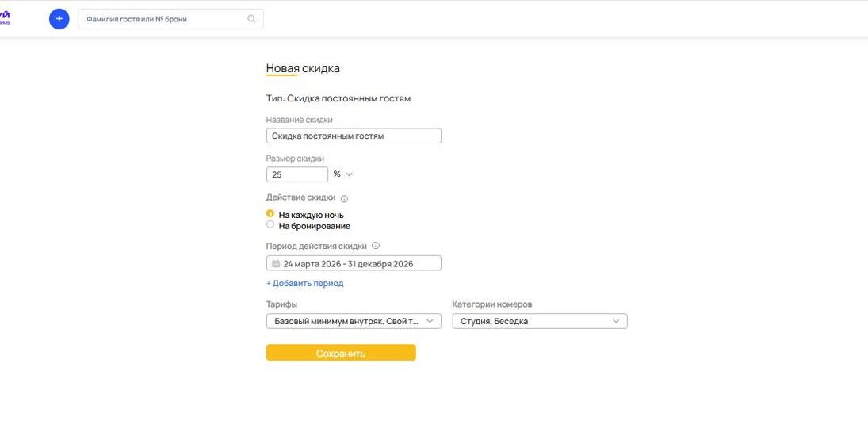Click the Размер скидки field with 25
The image size is (868, 440).
pos(296,174)
